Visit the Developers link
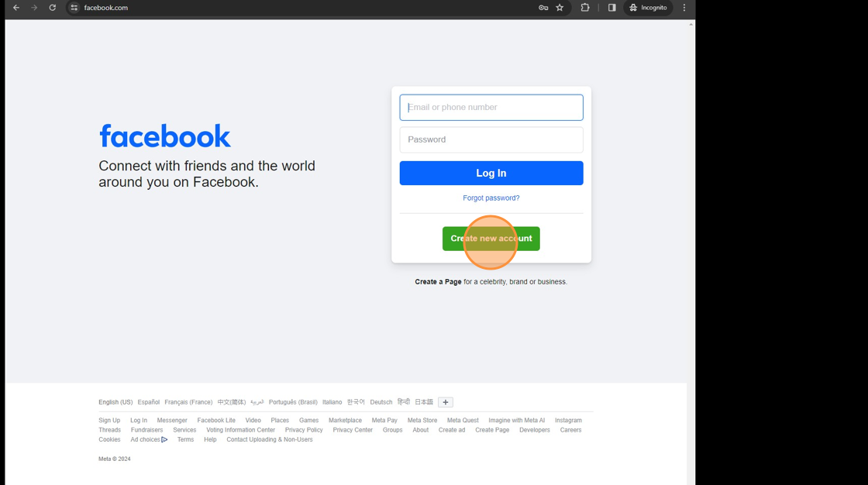 [x=534, y=430]
